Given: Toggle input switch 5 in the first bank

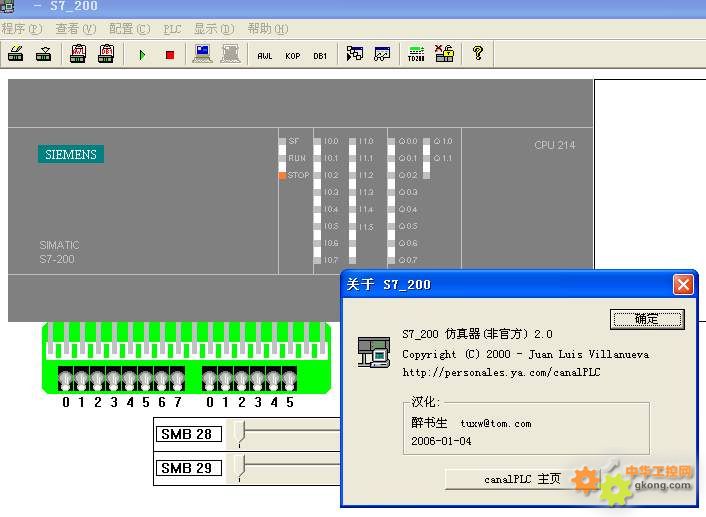Looking at the screenshot, I should click(145, 379).
